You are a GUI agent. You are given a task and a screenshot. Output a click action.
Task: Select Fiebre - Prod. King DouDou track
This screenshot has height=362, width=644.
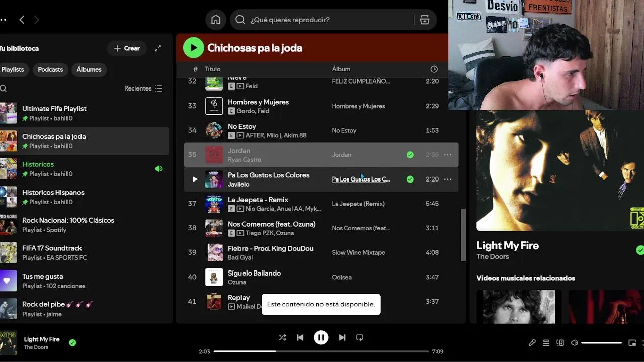coord(321,252)
